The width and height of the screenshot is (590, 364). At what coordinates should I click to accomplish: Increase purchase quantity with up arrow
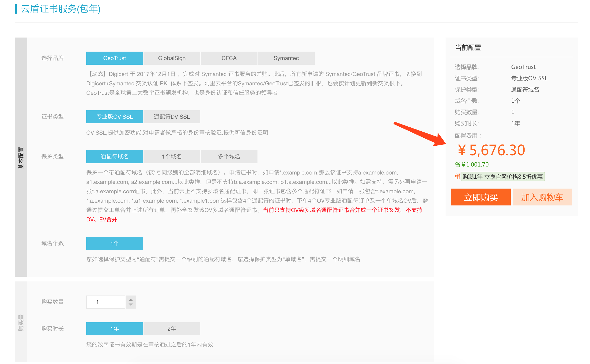(131, 300)
